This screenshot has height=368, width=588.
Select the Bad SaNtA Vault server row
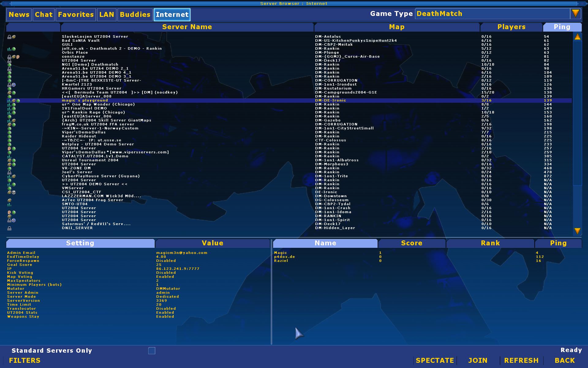point(81,40)
